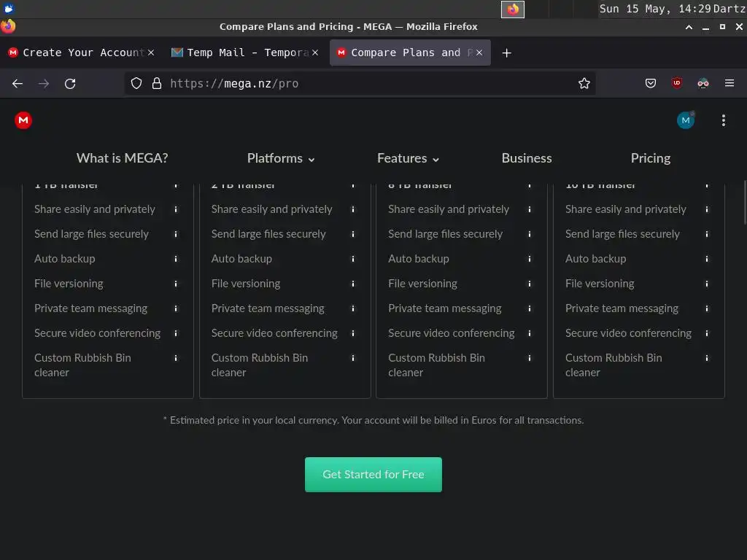The width and height of the screenshot is (747, 560).
Task: Info icon for File versioning in 8 TB plan
Action: point(530,284)
